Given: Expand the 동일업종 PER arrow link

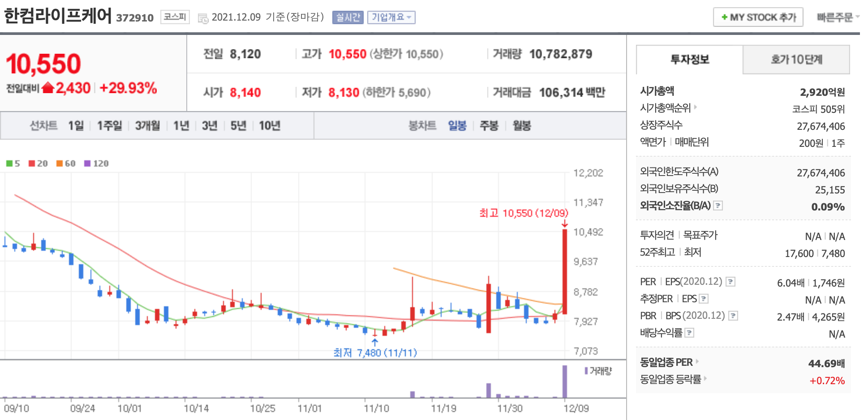Looking at the screenshot, I should point(697,361).
